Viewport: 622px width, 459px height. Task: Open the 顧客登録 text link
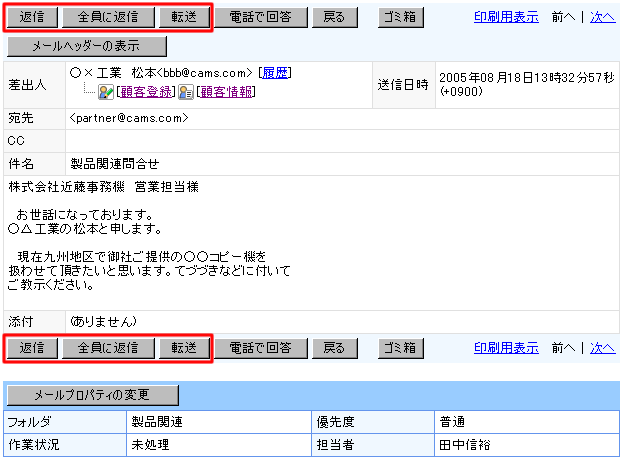(x=144, y=92)
